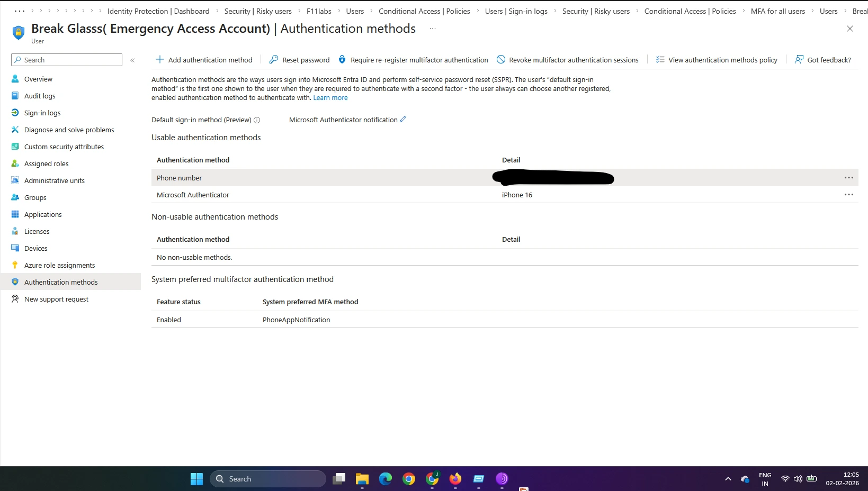The height and width of the screenshot is (491, 868).
Task: Collapse the left sidebar with the chevron
Action: [132, 60]
